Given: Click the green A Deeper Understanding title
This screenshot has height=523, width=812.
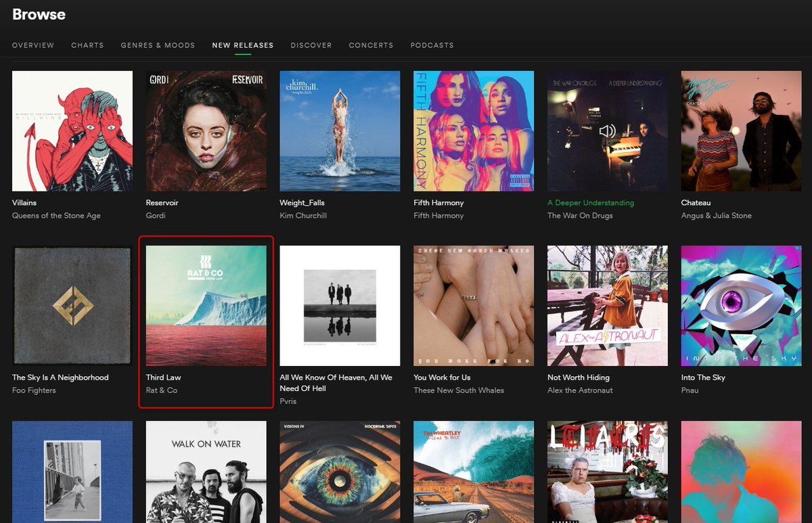Looking at the screenshot, I should pos(591,203).
